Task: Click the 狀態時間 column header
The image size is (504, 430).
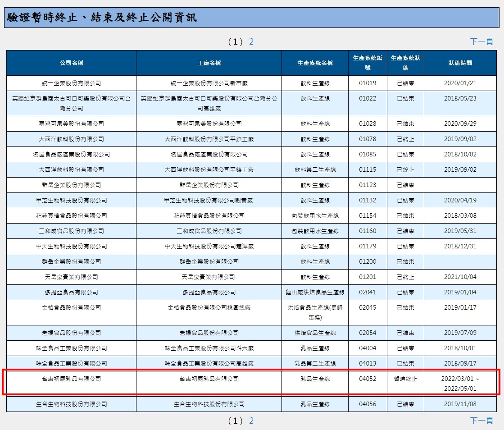Action: 460,63
